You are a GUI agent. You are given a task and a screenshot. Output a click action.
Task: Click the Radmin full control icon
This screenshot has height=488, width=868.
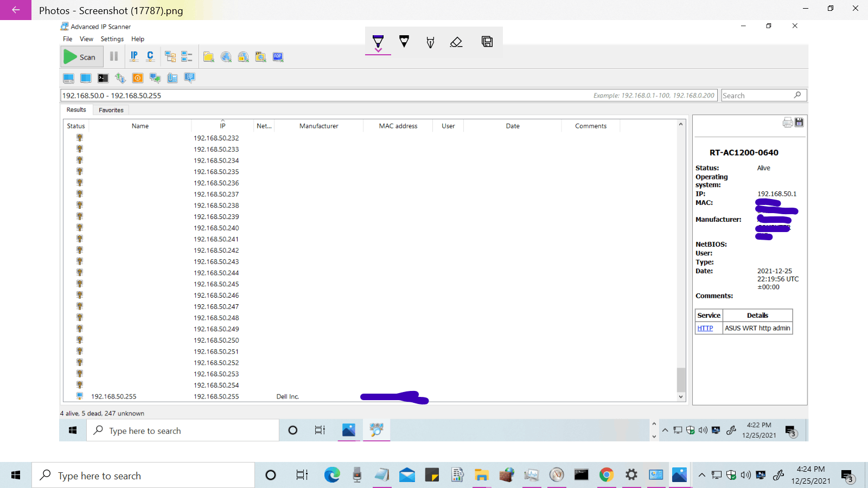click(68, 78)
